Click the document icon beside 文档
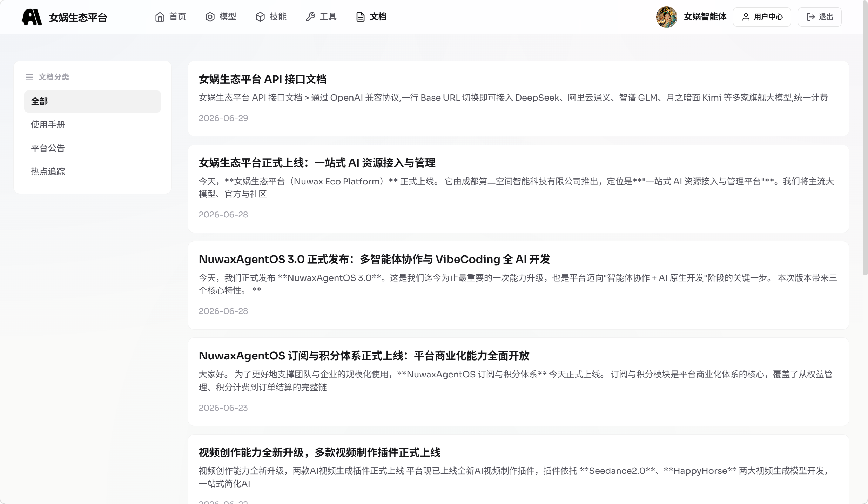This screenshot has width=868, height=504. click(361, 17)
